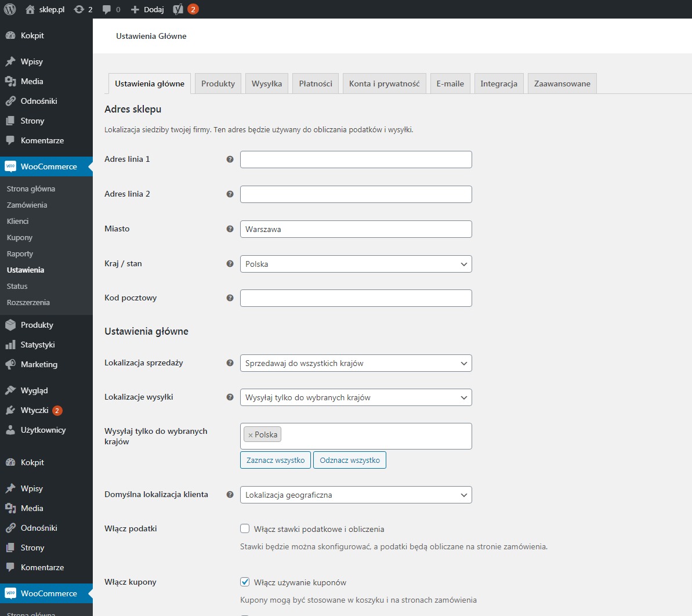Switch to the Wysyłka tab
This screenshot has height=616, width=692.
coord(267,84)
